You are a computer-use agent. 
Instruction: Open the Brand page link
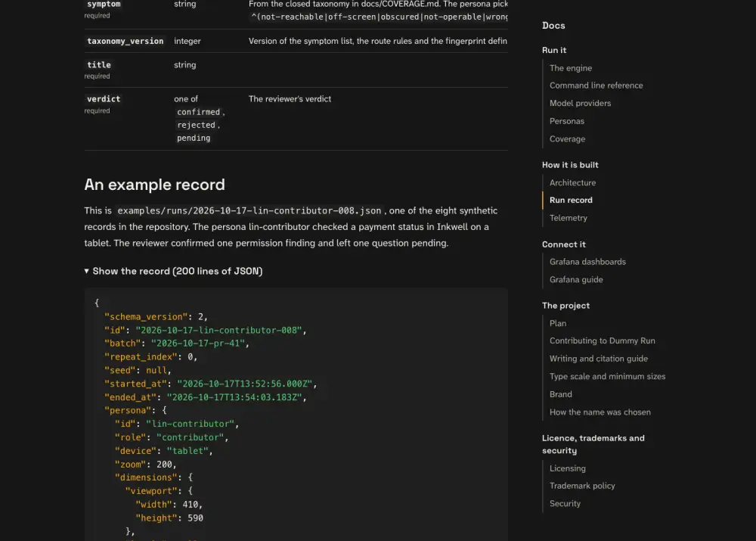[x=560, y=394]
